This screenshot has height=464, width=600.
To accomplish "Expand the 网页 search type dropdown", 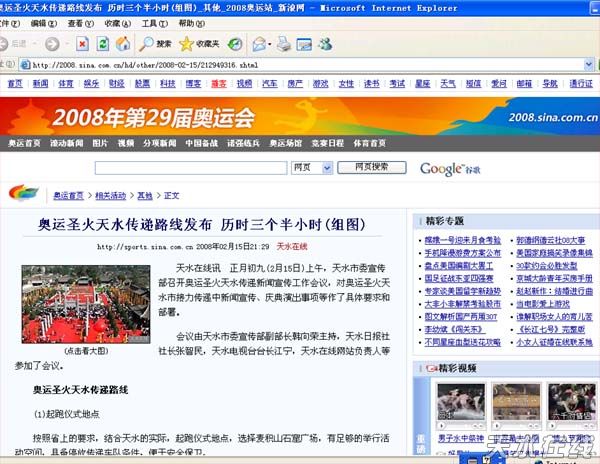I will (x=330, y=168).
